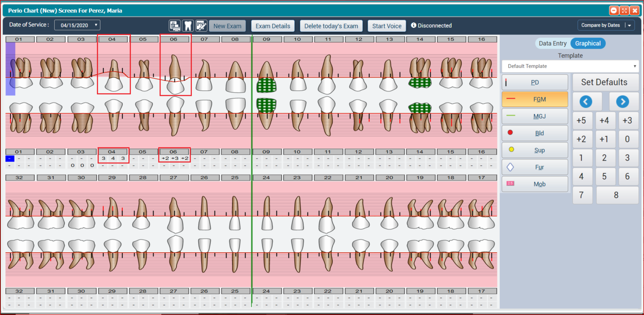Select tooth 17 header above lower graphic chart
The image size is (644, 315).
(x=481, y=178)
